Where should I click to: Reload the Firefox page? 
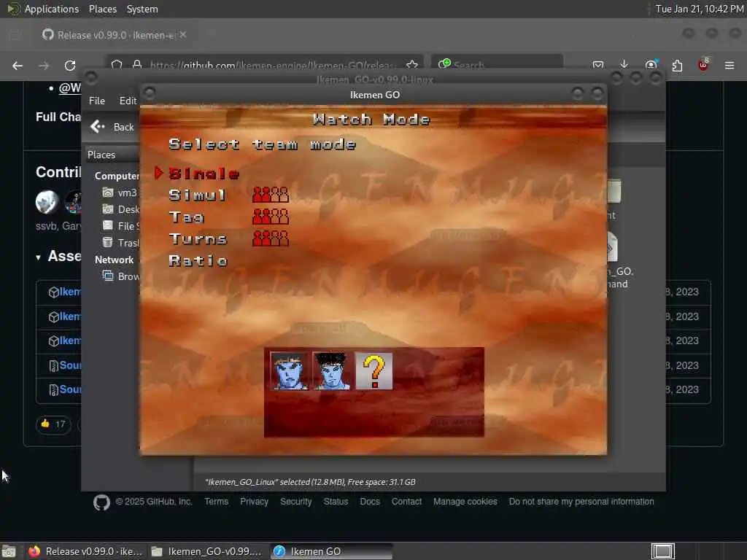click(70, 66)
